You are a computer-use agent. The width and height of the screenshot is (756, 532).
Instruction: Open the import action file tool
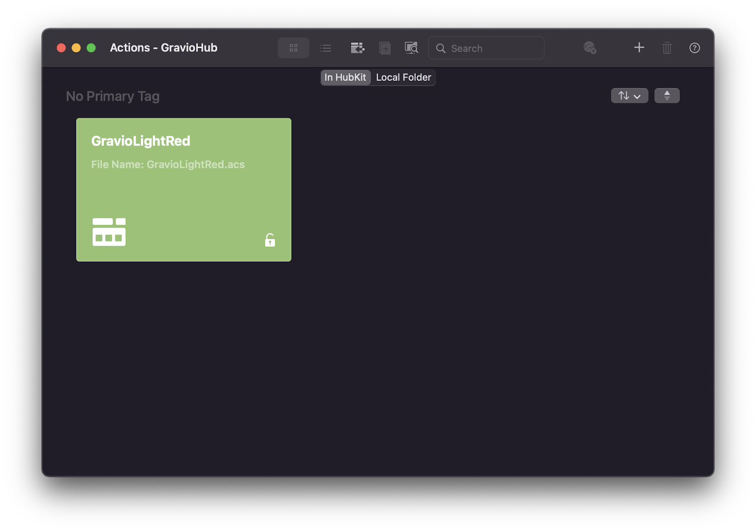[x=358, y=47]
